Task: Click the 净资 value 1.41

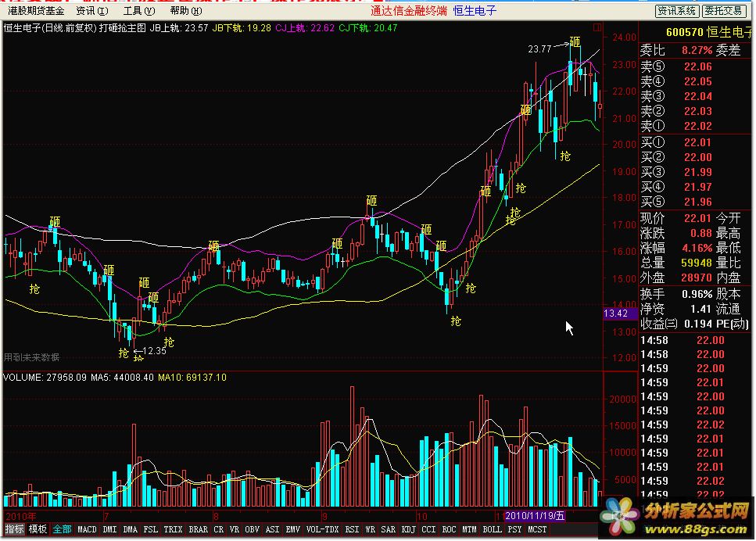Action: pyautogui.click(x=700, y=309)
